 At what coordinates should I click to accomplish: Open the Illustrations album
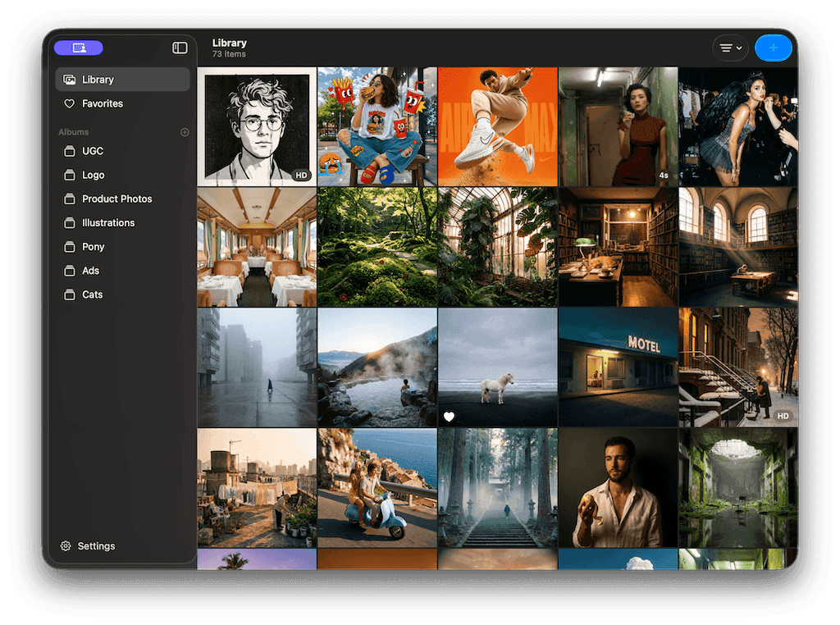tap(123, 223)
